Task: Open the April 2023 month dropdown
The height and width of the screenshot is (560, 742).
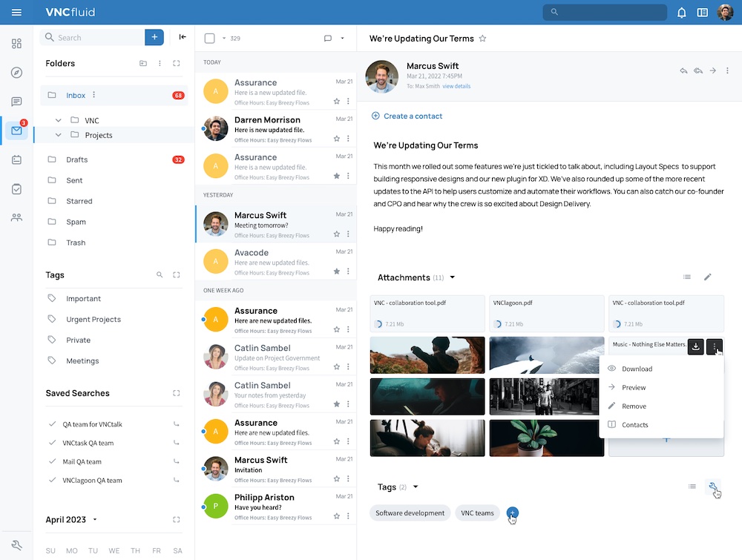Action: [95, 519]
